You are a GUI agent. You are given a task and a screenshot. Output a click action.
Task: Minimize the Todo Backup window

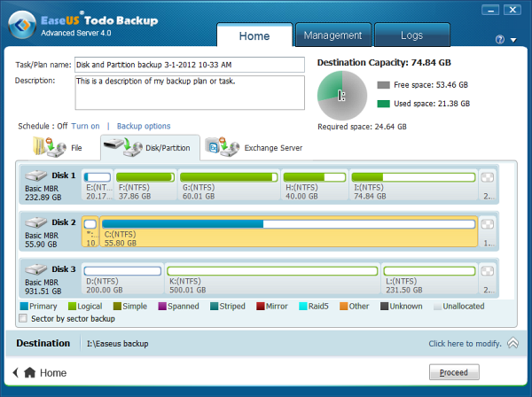coord(490,10)
